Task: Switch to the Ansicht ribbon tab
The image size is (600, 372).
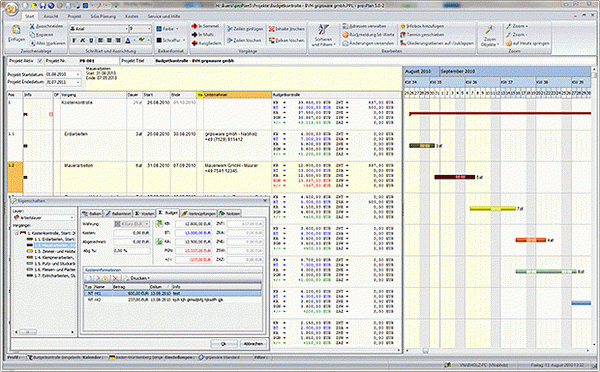Action: click(x=51, y=16)
